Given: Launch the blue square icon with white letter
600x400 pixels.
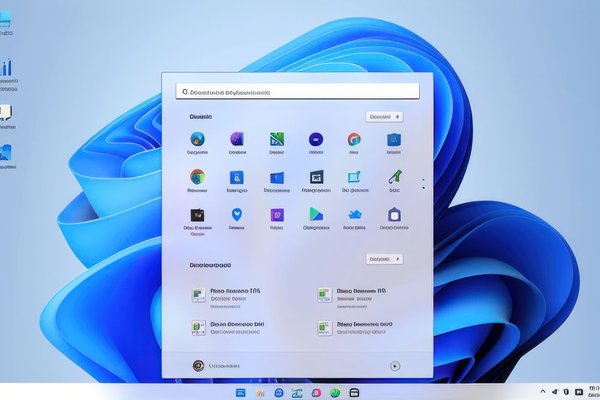Looking at the screenshot, I should point(237,178).
